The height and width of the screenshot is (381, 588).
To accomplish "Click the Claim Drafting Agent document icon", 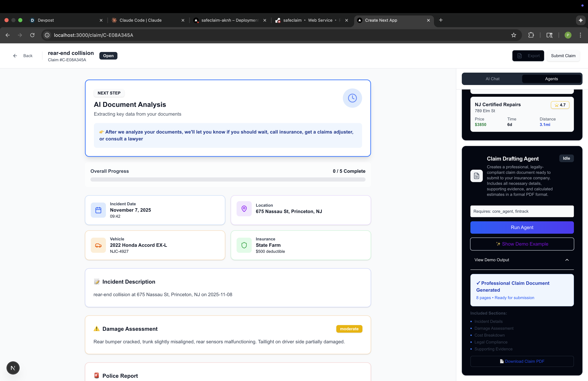I will coord(476,176).
